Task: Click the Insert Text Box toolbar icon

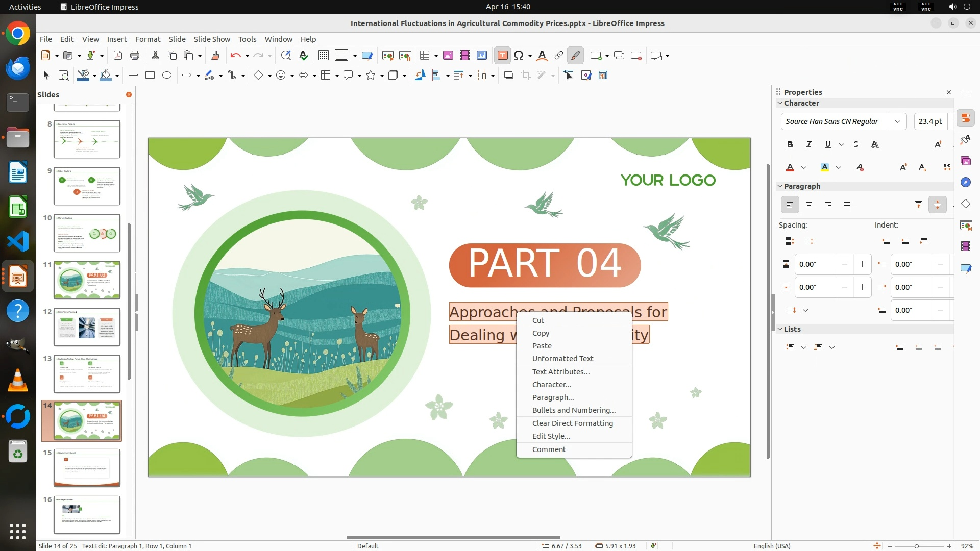Action: click(x=502, y=56)
